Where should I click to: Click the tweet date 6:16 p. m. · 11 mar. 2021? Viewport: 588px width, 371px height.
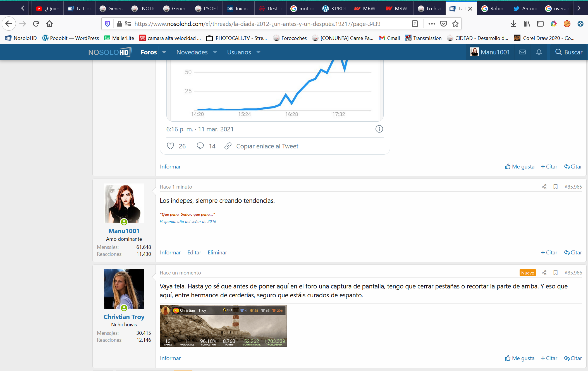[x=200, y=129]
